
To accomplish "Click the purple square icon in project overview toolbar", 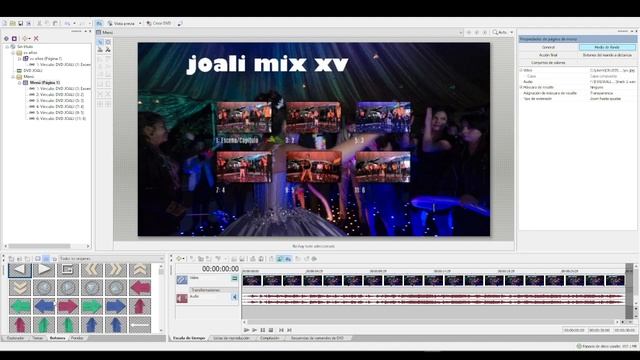I will pyautogui.click(x=14, y=38).
